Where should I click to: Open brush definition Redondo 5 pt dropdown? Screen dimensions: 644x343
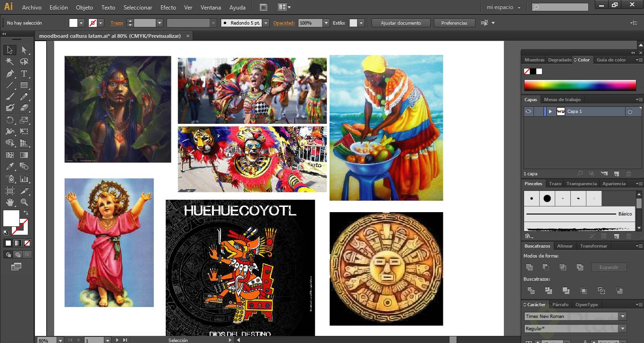click(266, 23)
